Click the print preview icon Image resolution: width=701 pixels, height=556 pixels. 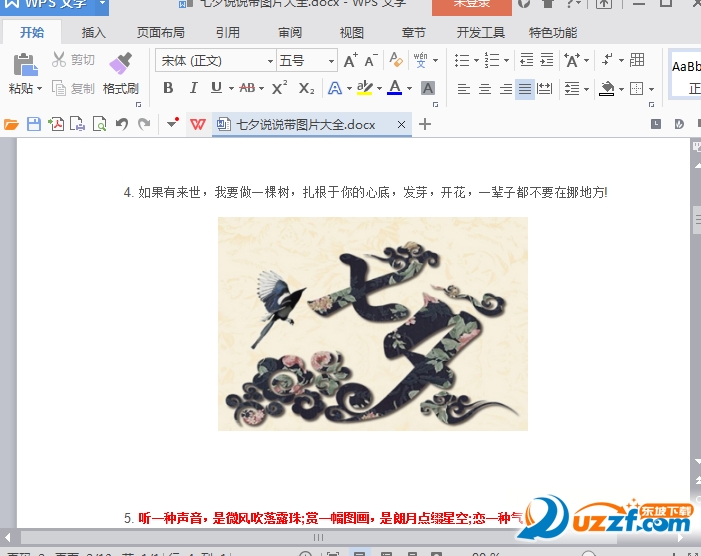click(99, 124)
